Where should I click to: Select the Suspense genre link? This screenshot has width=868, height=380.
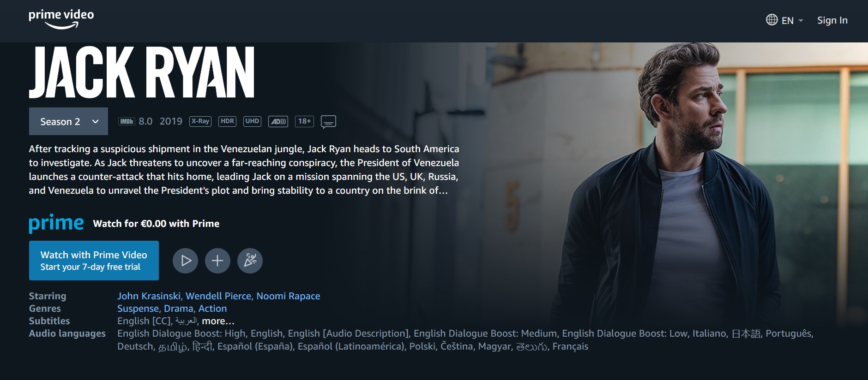click(x=138, y=309)
